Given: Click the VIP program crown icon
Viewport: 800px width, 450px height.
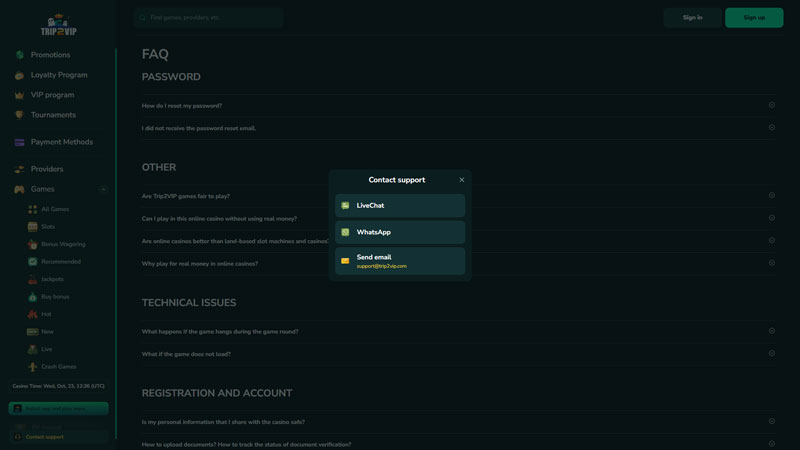Looking at the screenshot, I should click(20, 95).
